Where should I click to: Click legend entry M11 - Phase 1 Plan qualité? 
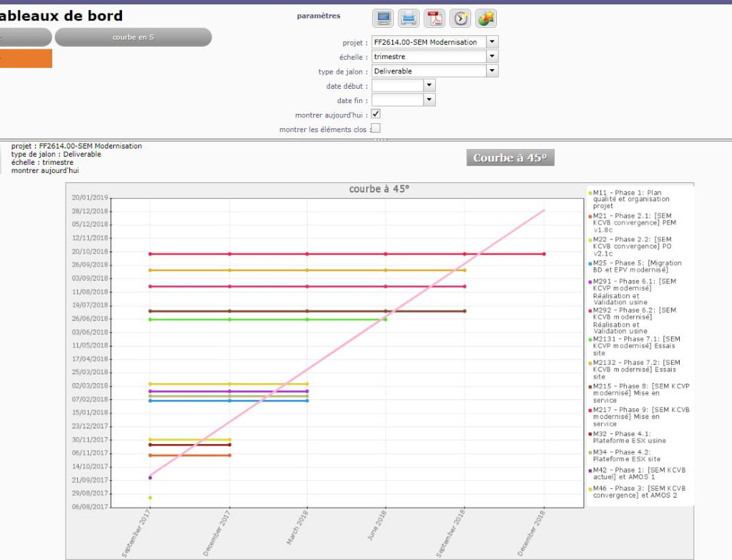pyautogui.click(x=629, y=199)
